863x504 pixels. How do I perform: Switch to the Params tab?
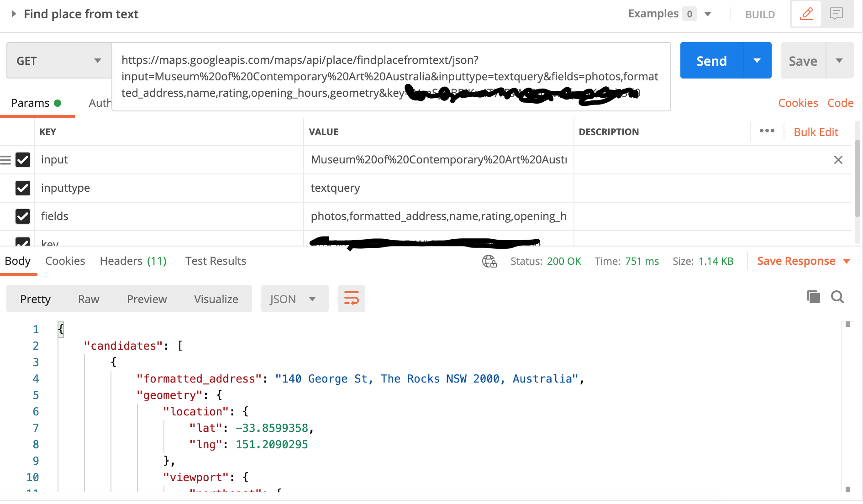(x=36, y=103)
